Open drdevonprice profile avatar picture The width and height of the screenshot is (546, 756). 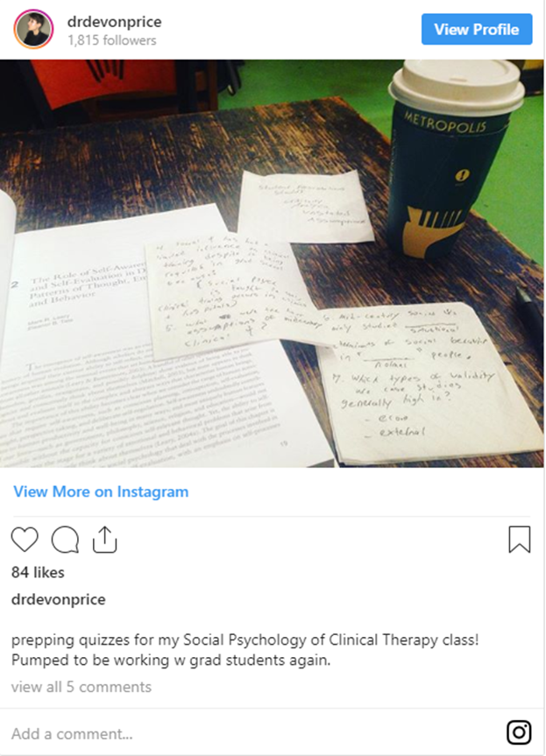click(x=33, y=29)
